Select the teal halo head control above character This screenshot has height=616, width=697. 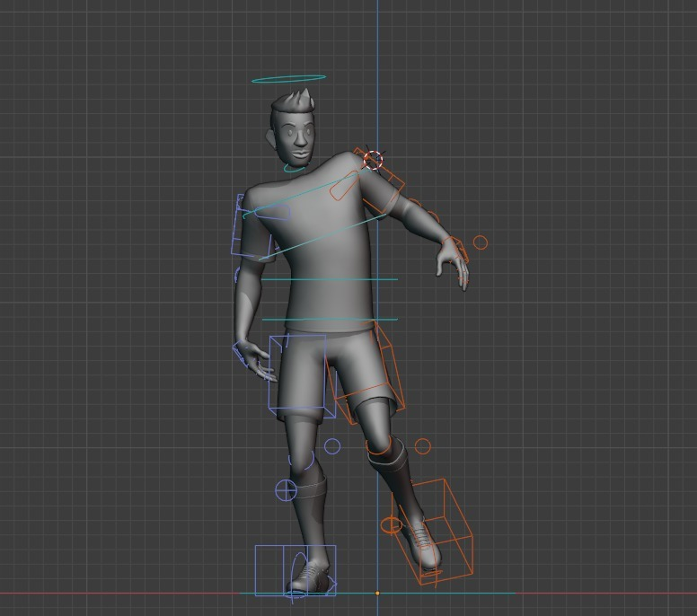[288, 79]
